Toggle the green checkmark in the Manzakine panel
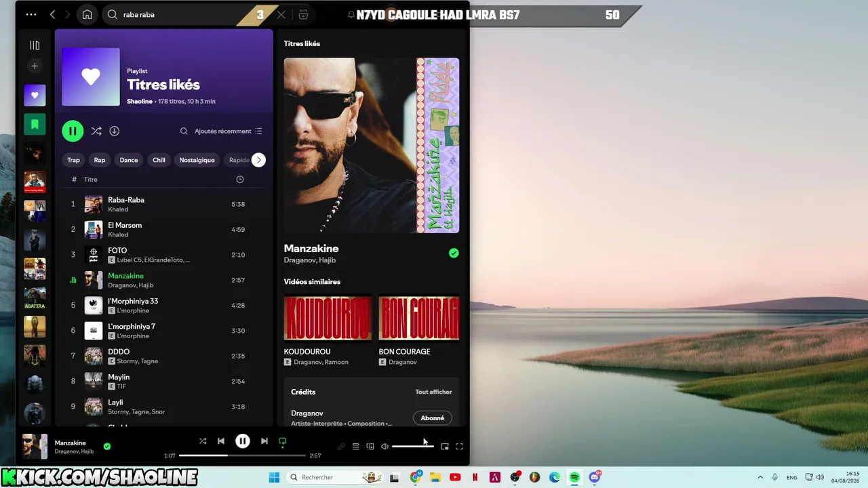The width and height of the screenshot is (868, 488). pos(454,253)
